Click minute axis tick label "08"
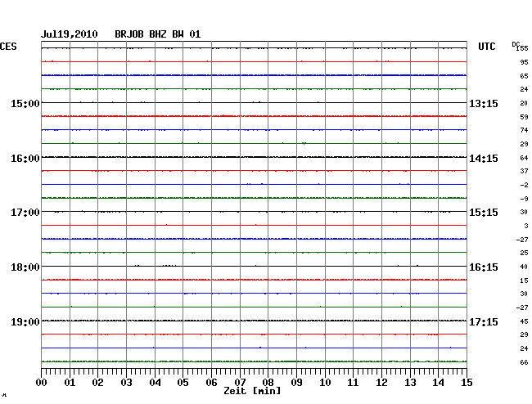The width and height of the screenshot is (532, 404). pos(268,382)
